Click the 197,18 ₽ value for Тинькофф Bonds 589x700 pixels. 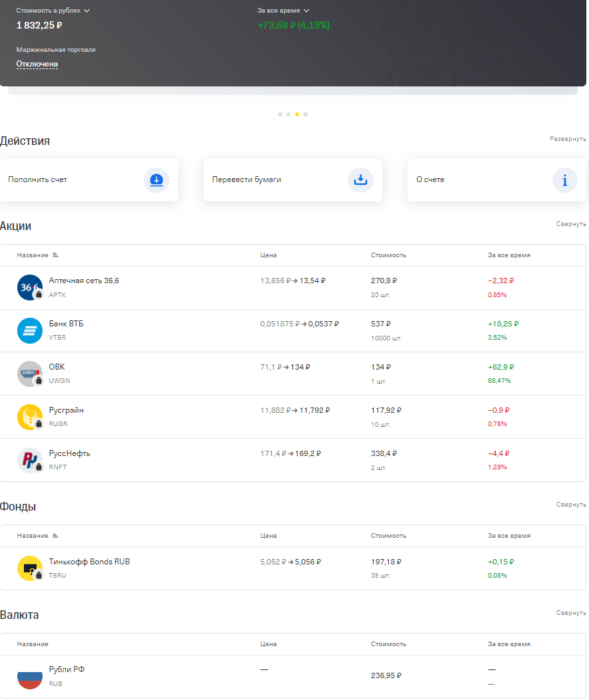point(386,562)
